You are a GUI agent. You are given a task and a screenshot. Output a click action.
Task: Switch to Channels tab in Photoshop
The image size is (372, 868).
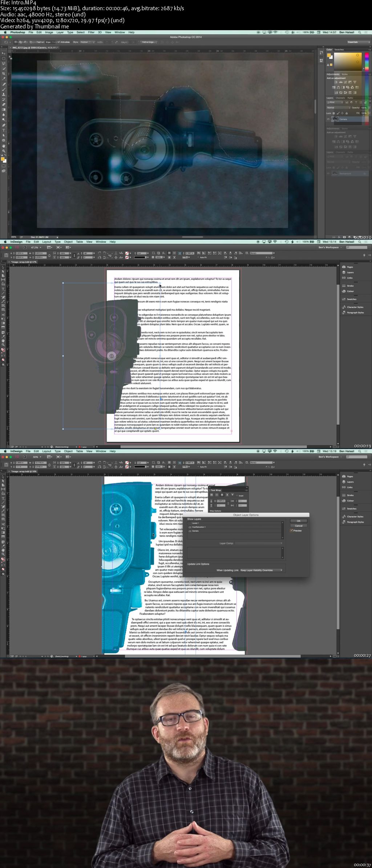click(x=340, y=98)
